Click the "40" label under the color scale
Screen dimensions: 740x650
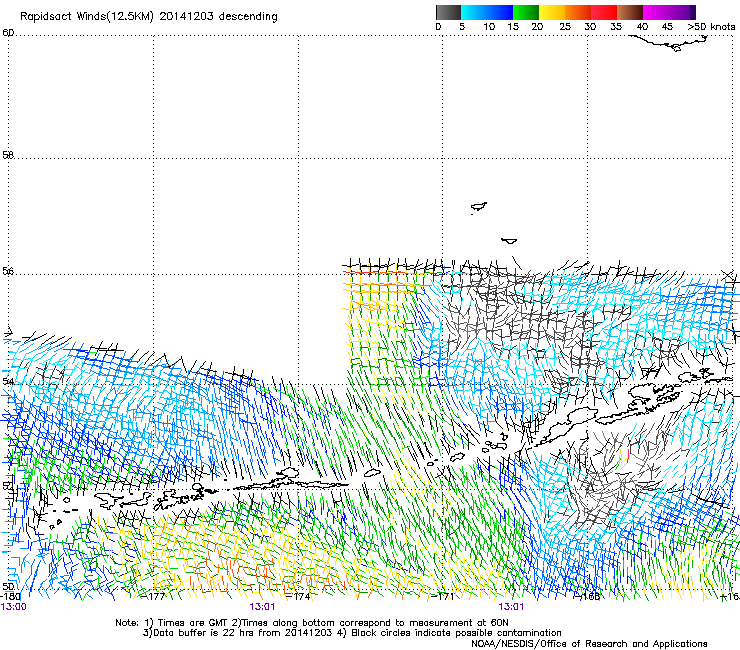pyautogui.click(x=642, y=27)
